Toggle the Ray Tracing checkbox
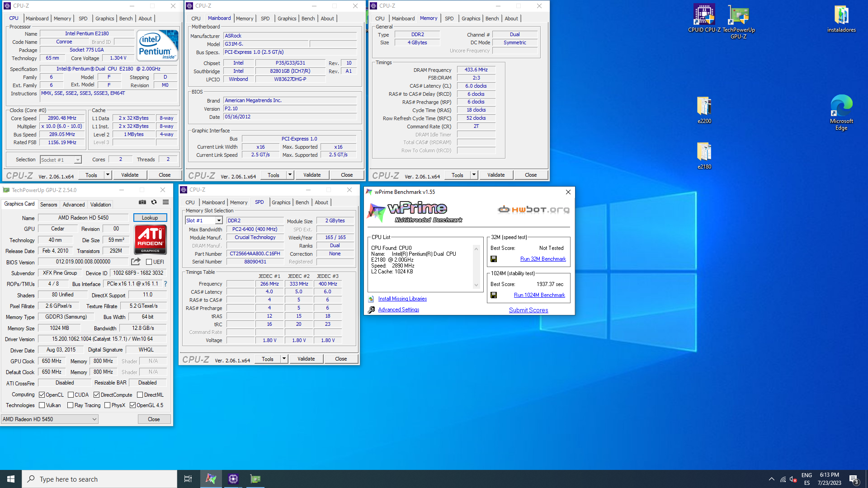This screenshot has height=488, width=868. coord(70,405)
